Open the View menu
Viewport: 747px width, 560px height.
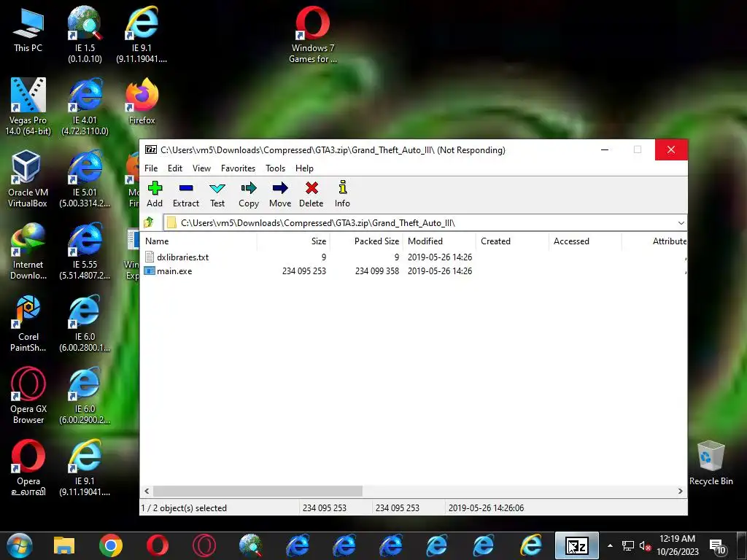click(201, 168)
